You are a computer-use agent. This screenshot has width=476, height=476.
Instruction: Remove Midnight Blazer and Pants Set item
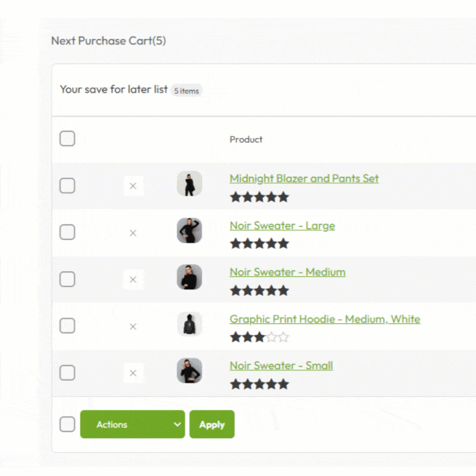point(133,186)
